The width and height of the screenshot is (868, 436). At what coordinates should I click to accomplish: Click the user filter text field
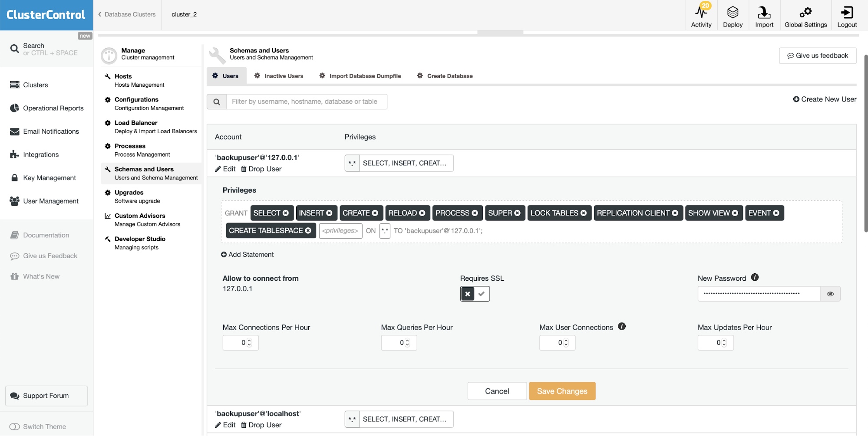[x=307, y=102]
